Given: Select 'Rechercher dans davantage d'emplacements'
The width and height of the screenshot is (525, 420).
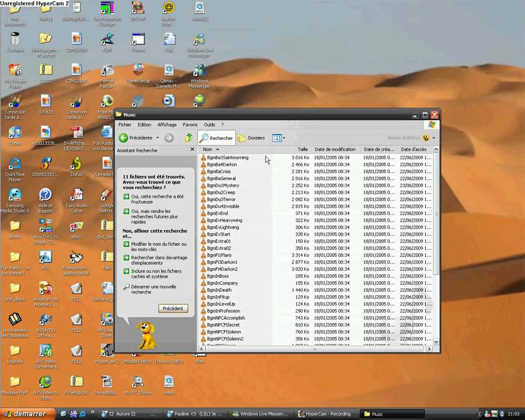Looking at the screenshot, I should [155, 260].
